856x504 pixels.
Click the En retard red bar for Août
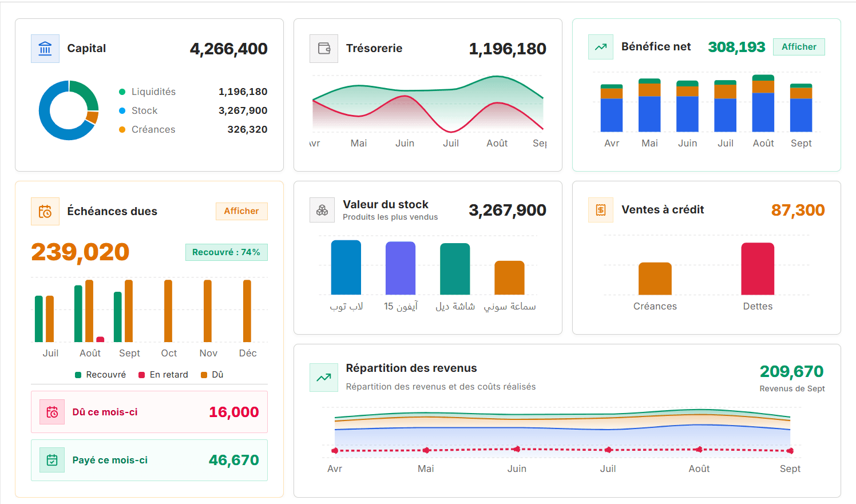pos(101,339)
